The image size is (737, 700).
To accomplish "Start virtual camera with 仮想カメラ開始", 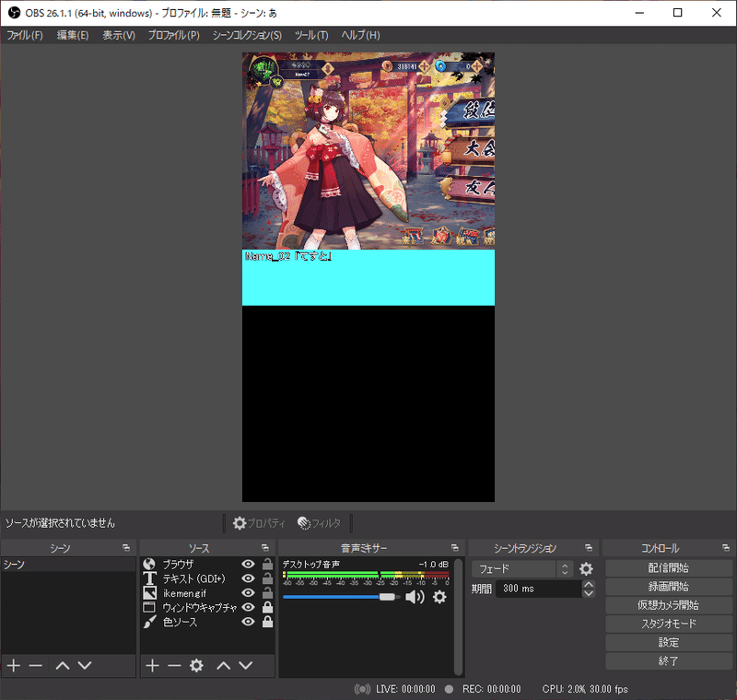I will click(669, 605).
